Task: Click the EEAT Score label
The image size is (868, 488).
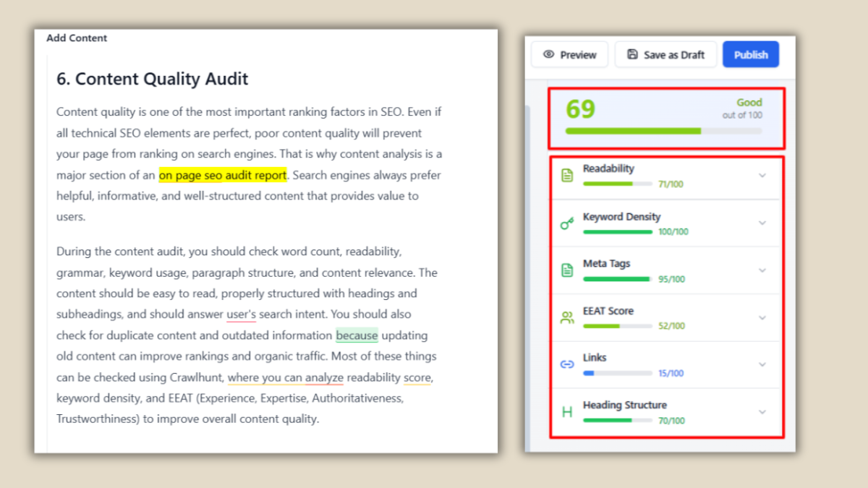Action: (x=608, y=311)
